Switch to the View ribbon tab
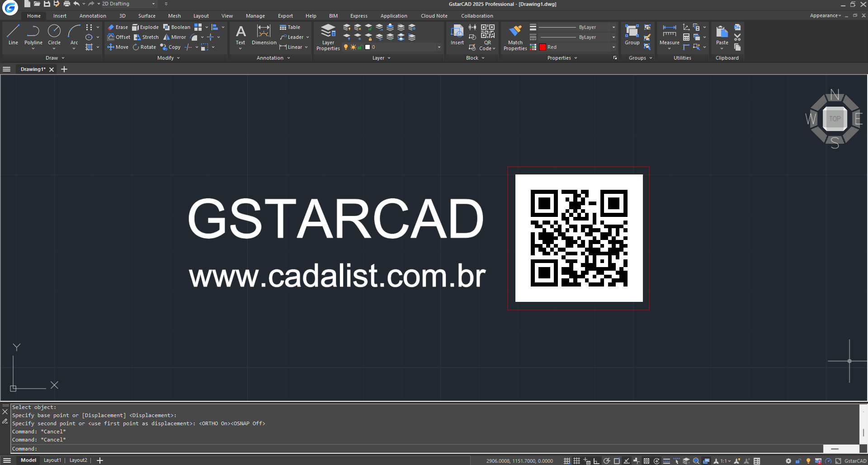Viewport: 868px width, 465px height. coord(227,16)
